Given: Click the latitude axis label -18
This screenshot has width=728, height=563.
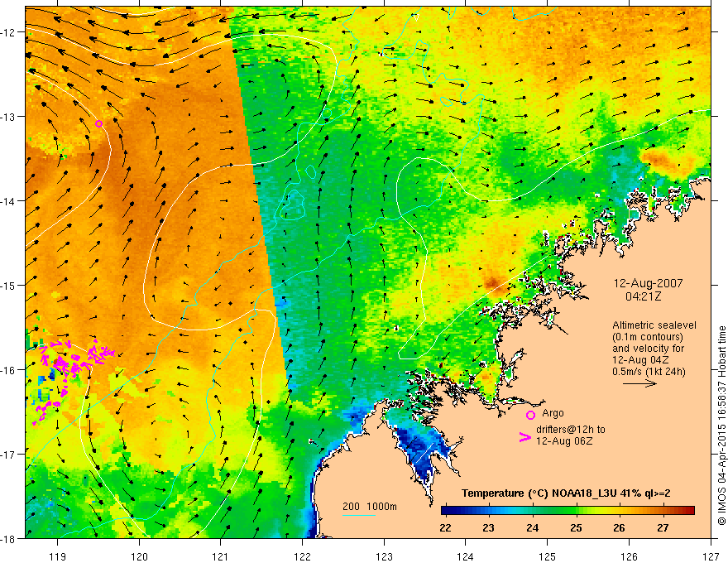Looking at the screenshot, I should 9,538.
